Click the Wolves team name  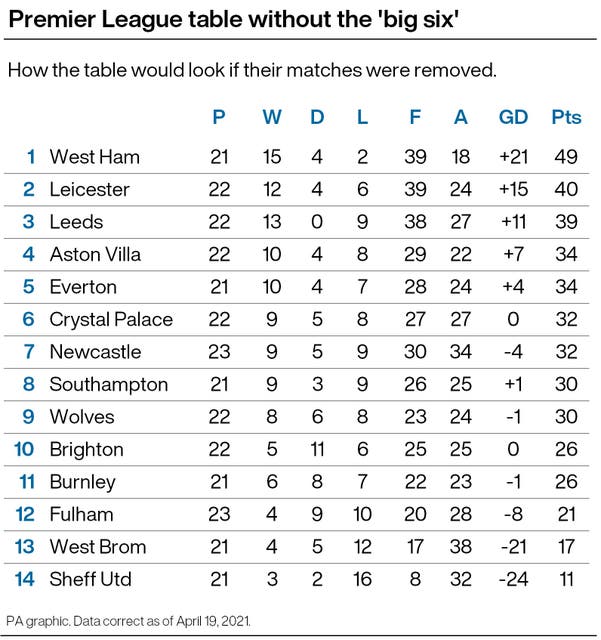82,417
